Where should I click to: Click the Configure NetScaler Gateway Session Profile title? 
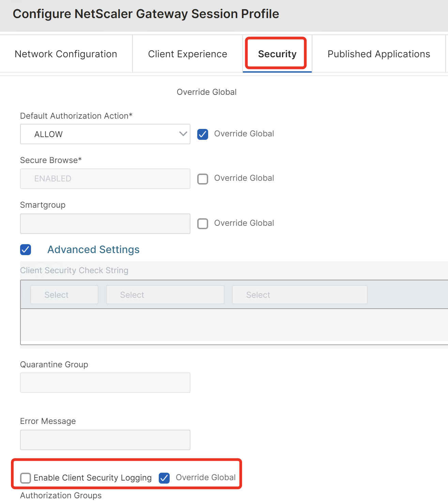tap(146, 14)
